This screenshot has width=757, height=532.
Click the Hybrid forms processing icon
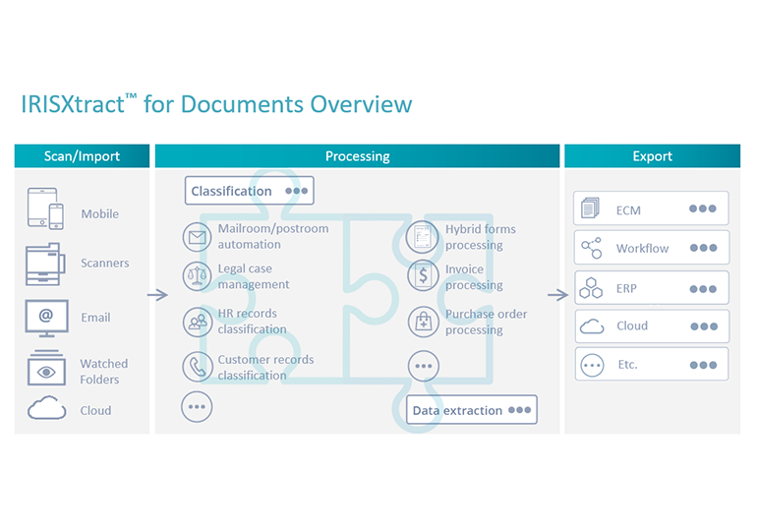coord(423,237)
